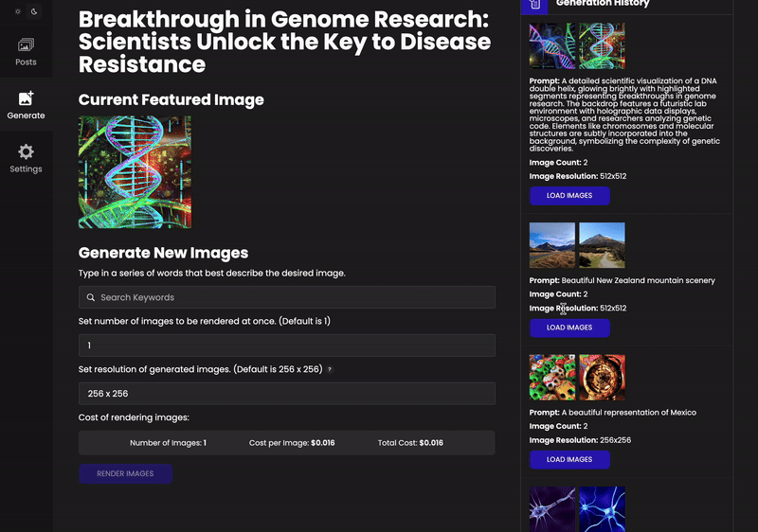The height and width of the screenshot is (532, 758).
Task: Click the 'Total Cost: $0.016' value
Action: pyautogui.click(x=410, y=443)
